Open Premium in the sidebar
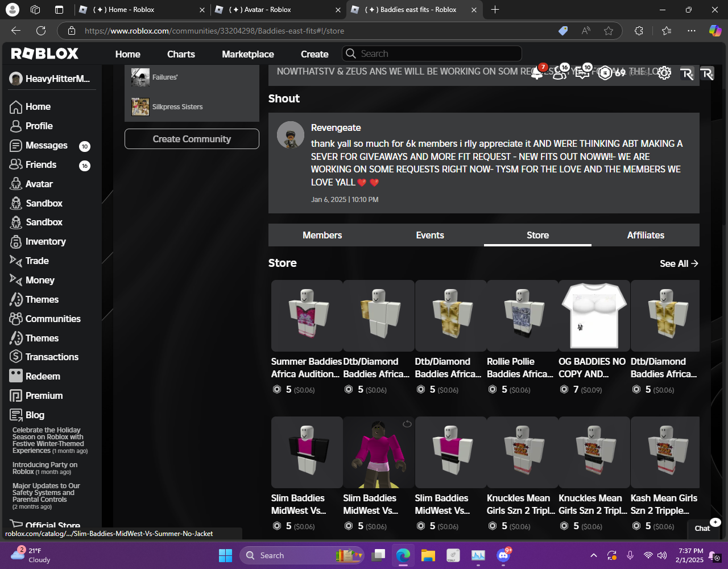The image size is (728, 569). pos(36,396)
